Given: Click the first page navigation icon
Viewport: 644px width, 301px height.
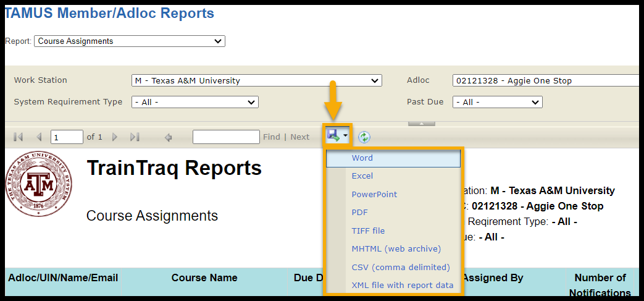Looking at the screenshot, I should (x=18, y=137).
